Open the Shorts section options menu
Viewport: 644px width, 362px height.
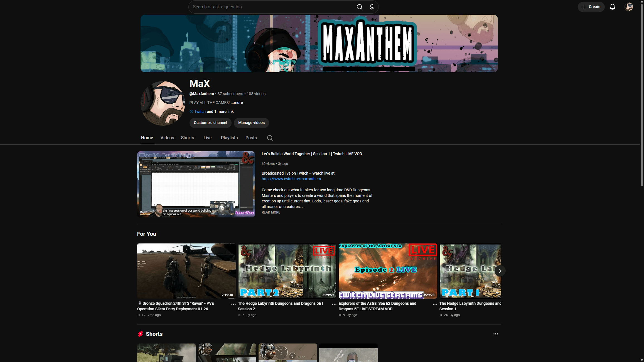[495, 334]
